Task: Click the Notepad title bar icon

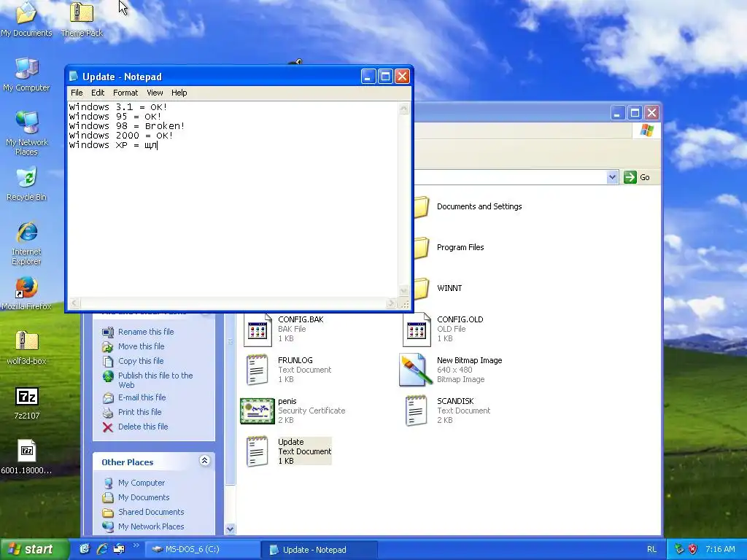Action: click(74, 76)
